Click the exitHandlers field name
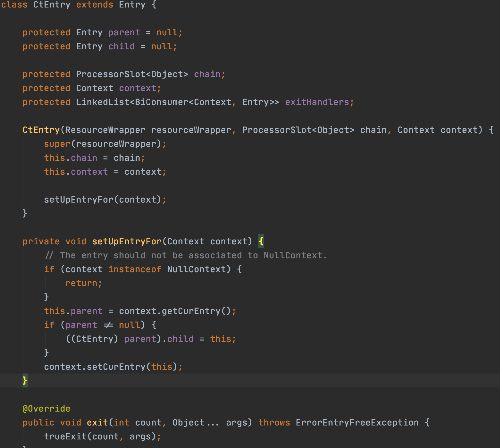500x448 pixels. pos(317,102)
